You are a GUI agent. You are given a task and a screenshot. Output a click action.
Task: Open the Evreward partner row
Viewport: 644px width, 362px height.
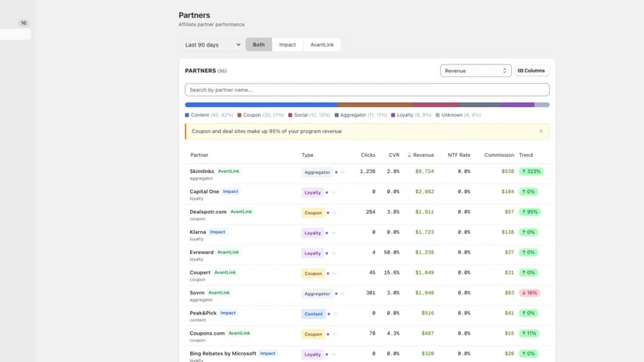pos(367,255)
